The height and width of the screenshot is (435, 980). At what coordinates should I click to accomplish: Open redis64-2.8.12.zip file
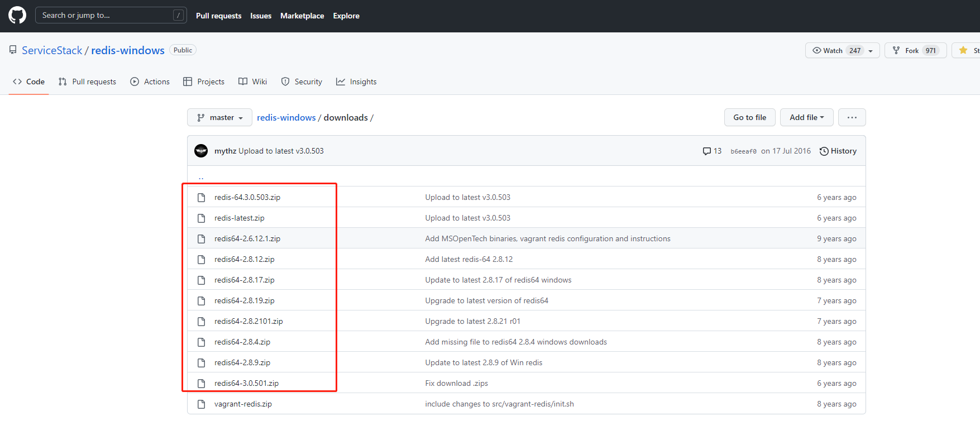coord(245,259)
